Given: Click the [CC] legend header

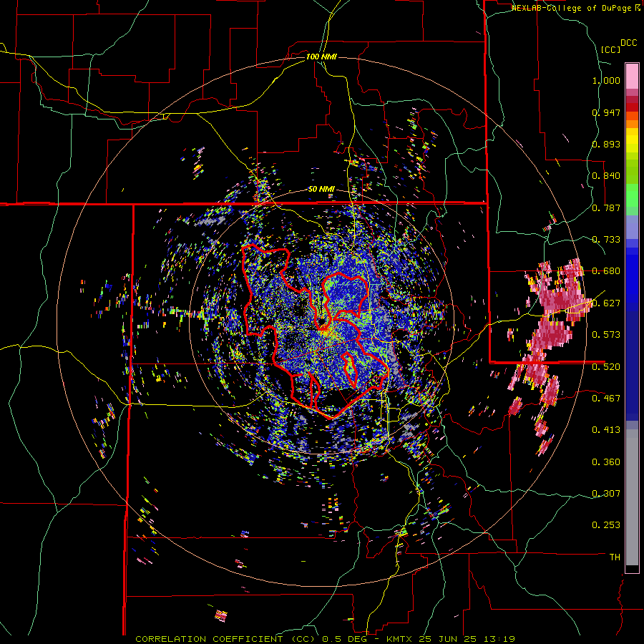Looking at the screenshot, I should click(x=611, y=49).
